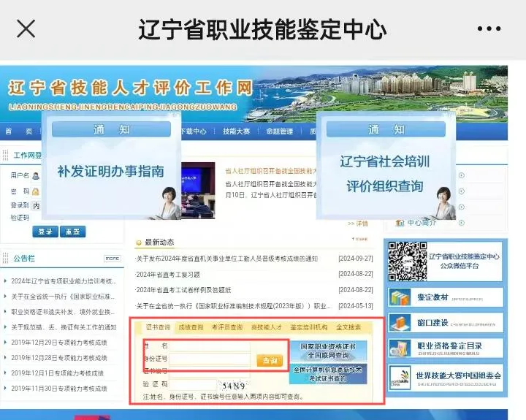Open the 首页 navigation item
This screenshot has width=526, height=420.
tap(19, 131)
